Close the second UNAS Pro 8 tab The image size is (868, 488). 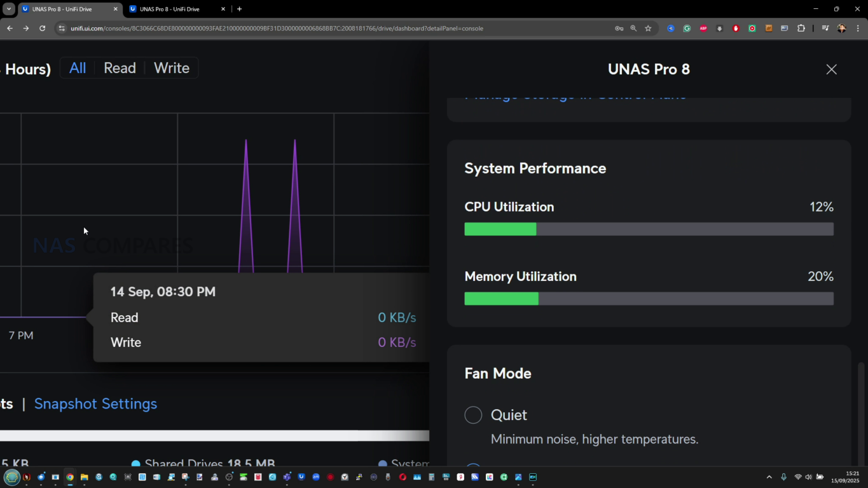pos(223,9)
